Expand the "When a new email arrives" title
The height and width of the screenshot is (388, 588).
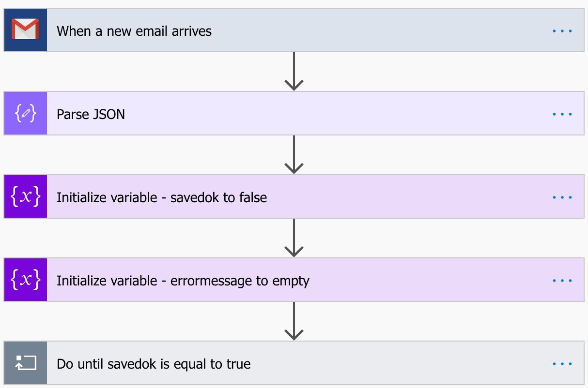pos(134,31)
